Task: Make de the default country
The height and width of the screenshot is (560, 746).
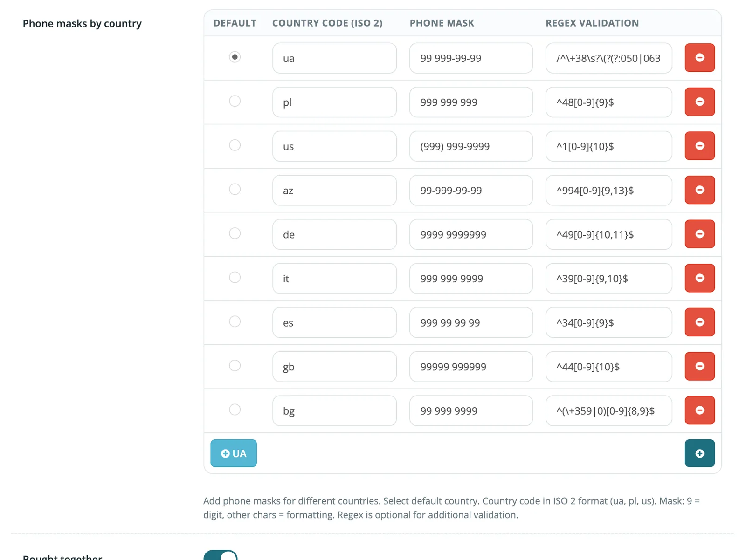Action: tap(235, 233)
